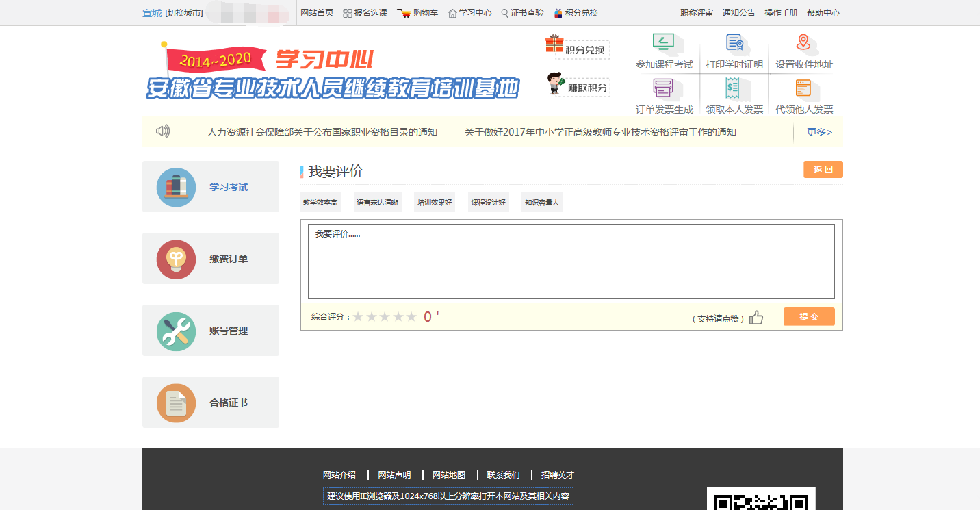Open 赚取积分 cartoon banner

(x=578, y=85)
